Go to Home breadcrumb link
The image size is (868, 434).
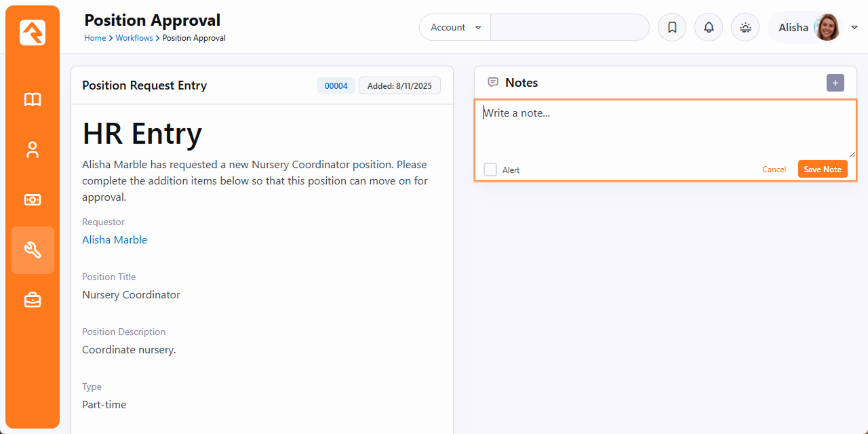pyautogui.click(x=95, y=38)
